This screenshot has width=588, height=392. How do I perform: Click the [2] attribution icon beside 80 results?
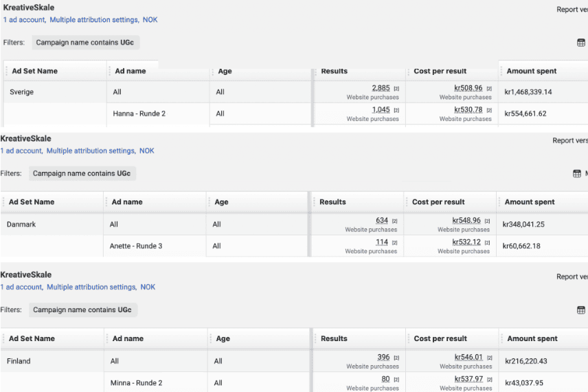point(396,380)
